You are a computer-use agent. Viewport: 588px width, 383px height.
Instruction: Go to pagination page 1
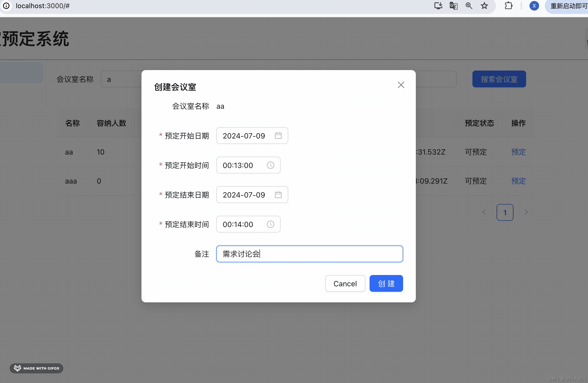505,212
